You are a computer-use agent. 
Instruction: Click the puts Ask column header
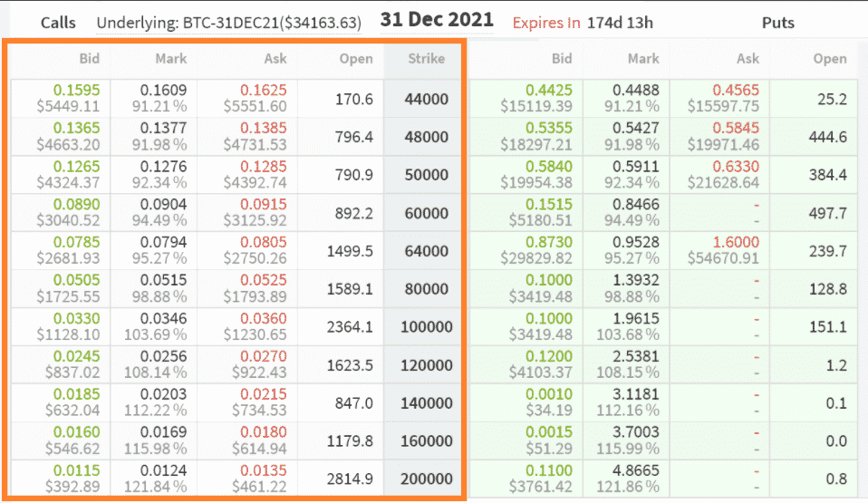click(x=747, y=59)
